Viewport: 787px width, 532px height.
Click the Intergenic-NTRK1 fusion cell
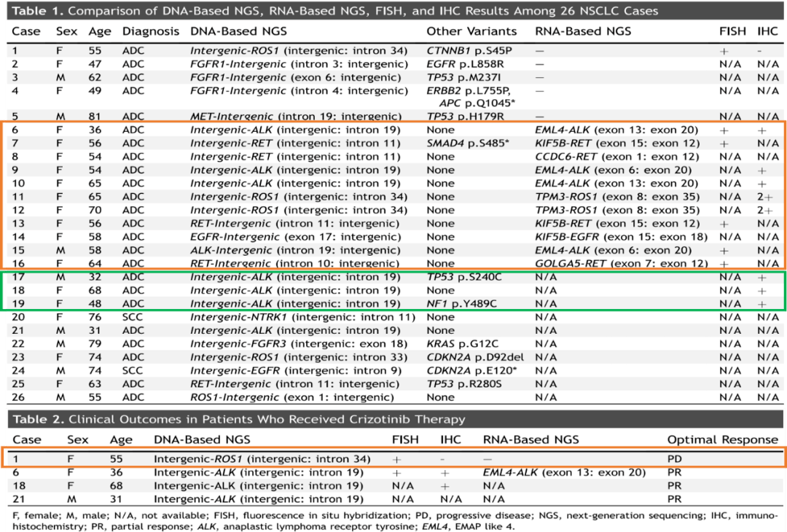[x=302, y=317]
